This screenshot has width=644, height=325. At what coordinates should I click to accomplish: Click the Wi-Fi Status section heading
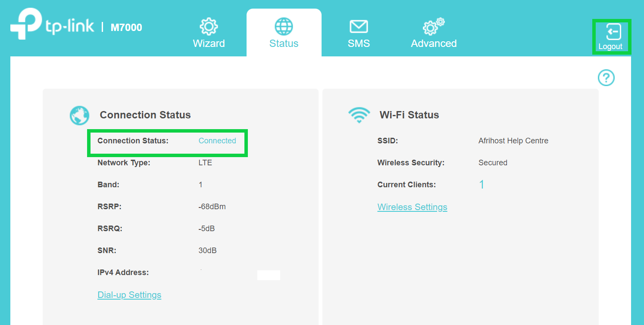pos(409,115)
